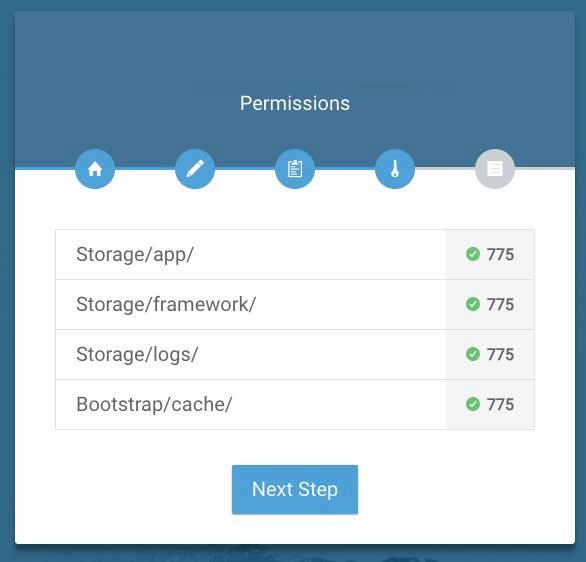This screenshot has width=586, height=562.
Task: Click the key permissions step icon
Action: [x=395, y=169]
